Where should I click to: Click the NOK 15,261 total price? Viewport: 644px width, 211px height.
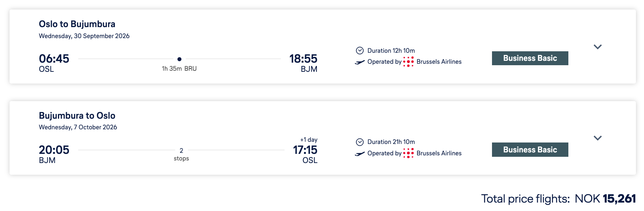(x=605, y=199)
